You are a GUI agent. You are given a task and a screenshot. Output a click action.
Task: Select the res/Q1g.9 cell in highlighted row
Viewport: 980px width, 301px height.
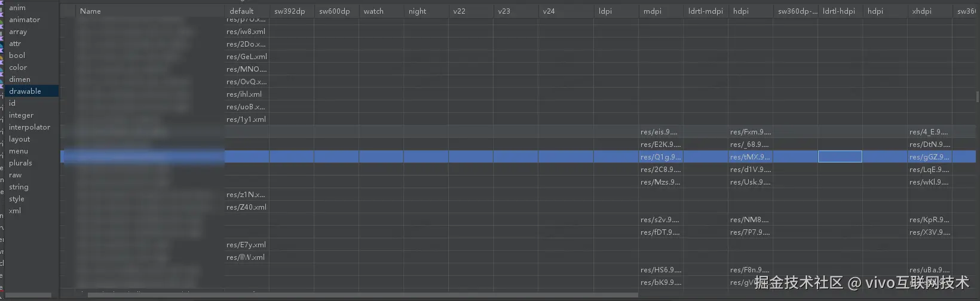click(x=661, y=157)
